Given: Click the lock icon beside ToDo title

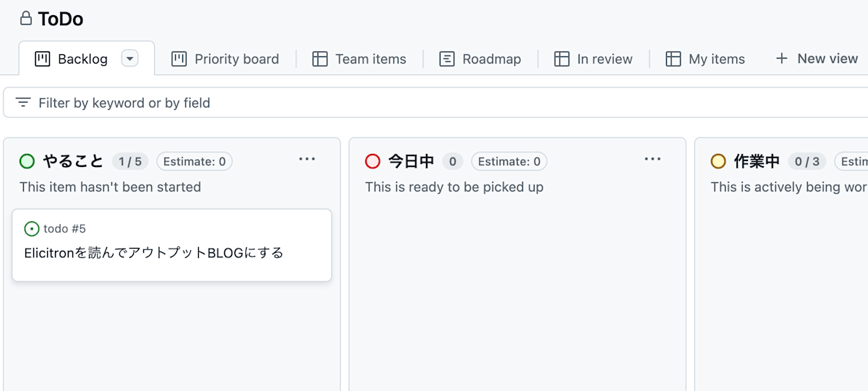Looking at the screenshot, I should pyautogui.click(x=26, y=19).
